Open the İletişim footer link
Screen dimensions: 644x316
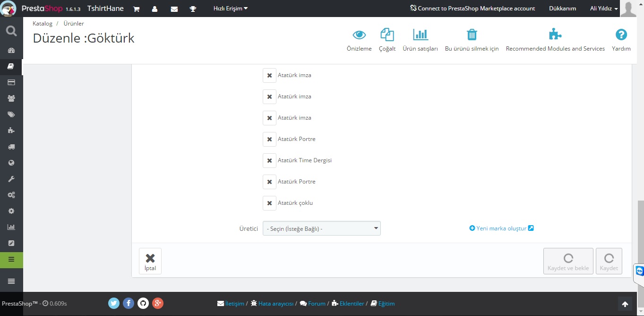(x=231, y=303)
